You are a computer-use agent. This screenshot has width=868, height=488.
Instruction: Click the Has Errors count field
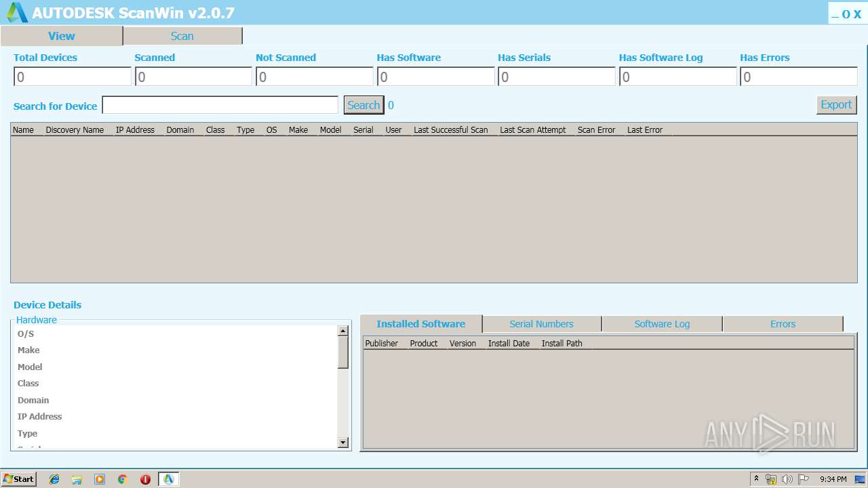click(x=799, y=77)
